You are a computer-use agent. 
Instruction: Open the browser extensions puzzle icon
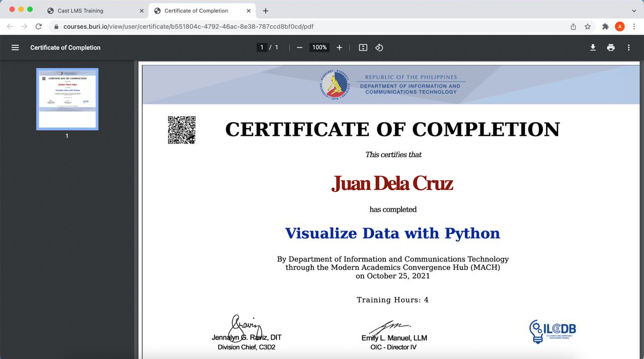[605, 27]
